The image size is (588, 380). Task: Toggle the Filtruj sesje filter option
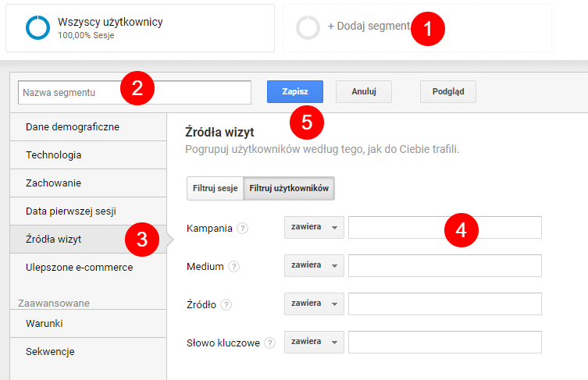215,188
